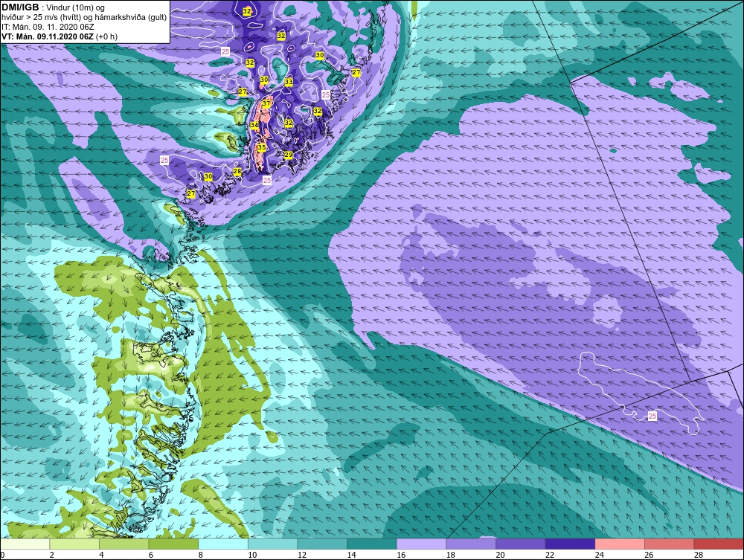Select the 18–20 m/s purple legend swatch
The height and width of the screenshot is (560, 744).
pyautogui.click(x=471, y=544)
